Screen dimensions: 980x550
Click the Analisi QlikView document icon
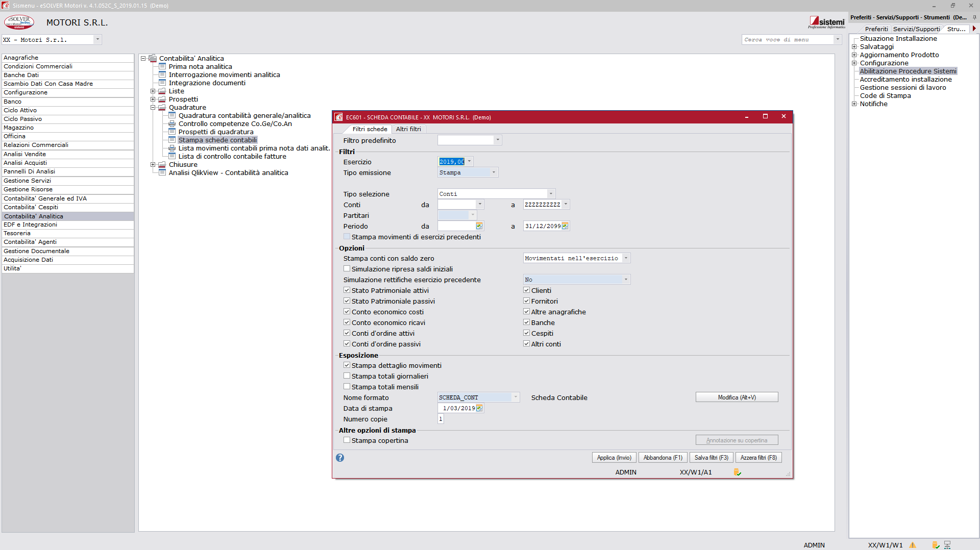pos(162,172)
